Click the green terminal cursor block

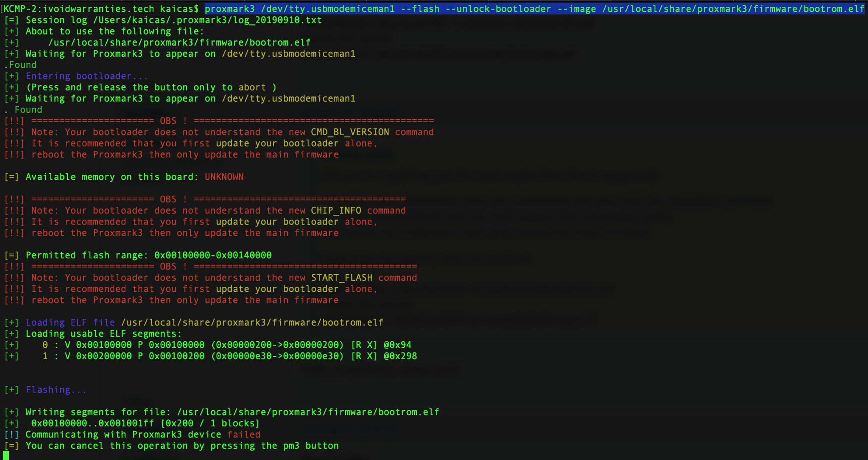tap(6, 456)
